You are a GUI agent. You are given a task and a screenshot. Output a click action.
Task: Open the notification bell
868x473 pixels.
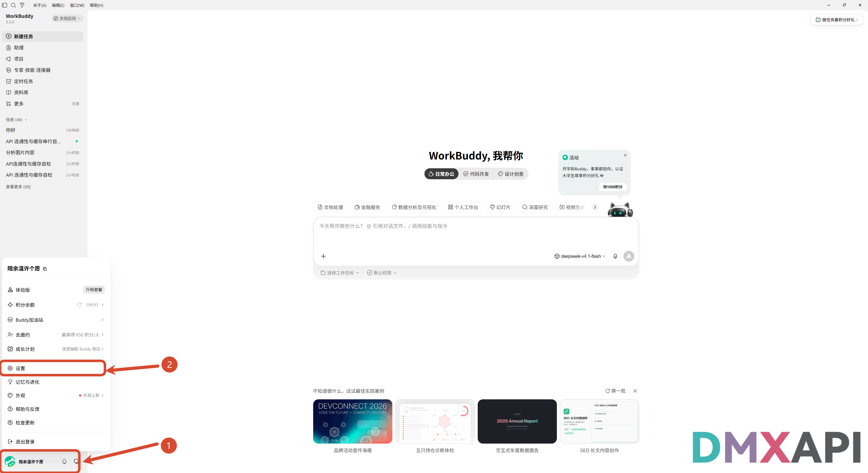tap(64, 461)
